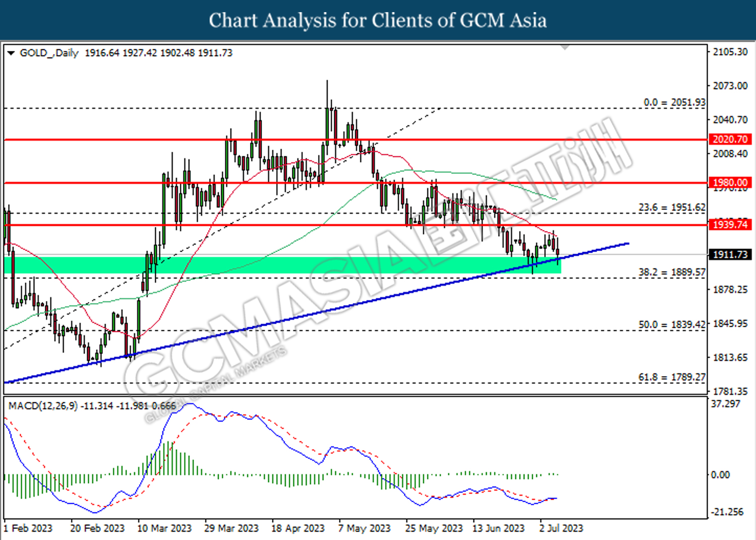Select the 1980.00 red price label
The width and height of the screenshot is (756, 540).
730,183
